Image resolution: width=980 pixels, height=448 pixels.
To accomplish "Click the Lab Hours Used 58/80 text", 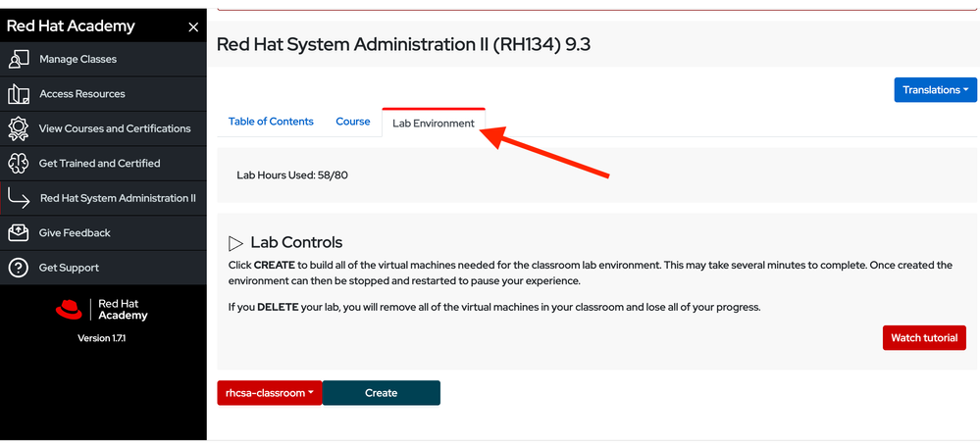I will (292, 175).
